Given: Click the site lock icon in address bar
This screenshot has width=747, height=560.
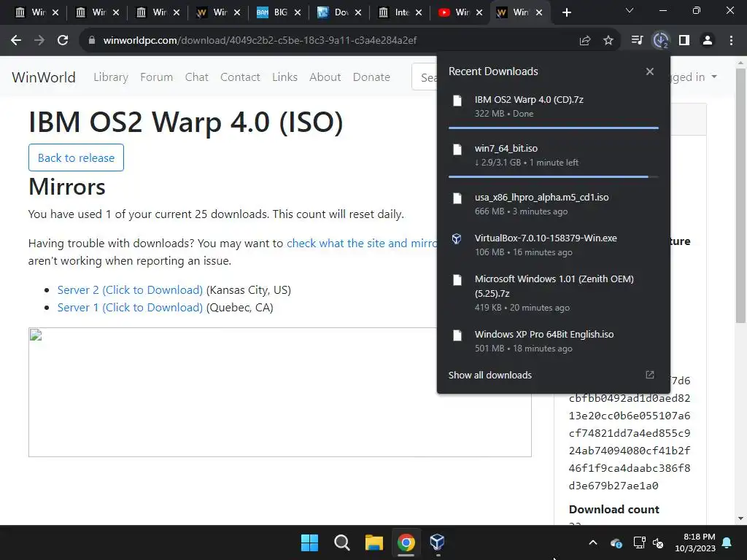Looking at the screenshot, I should click(92, 41).
